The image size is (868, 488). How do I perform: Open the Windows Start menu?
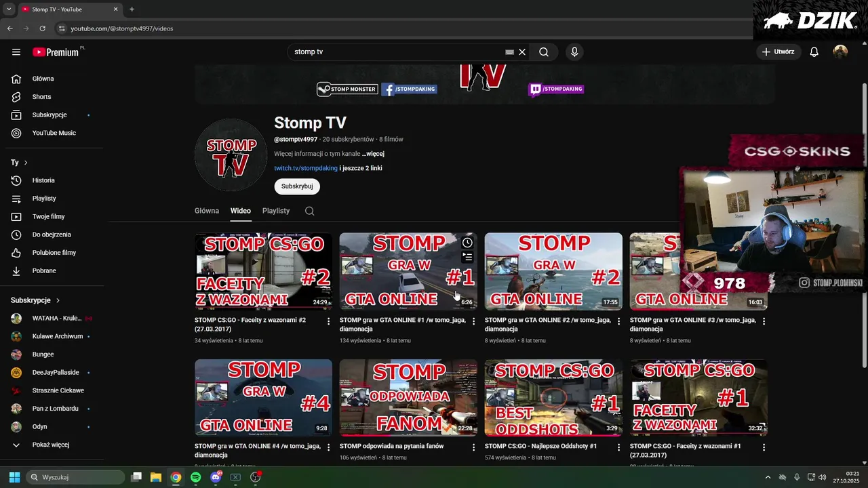tap(14, 477)
